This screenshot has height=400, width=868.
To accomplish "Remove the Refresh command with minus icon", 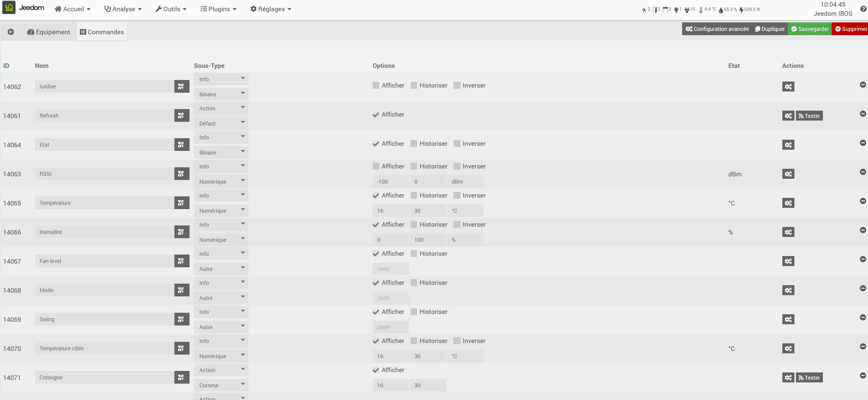I will pos(863,114).
